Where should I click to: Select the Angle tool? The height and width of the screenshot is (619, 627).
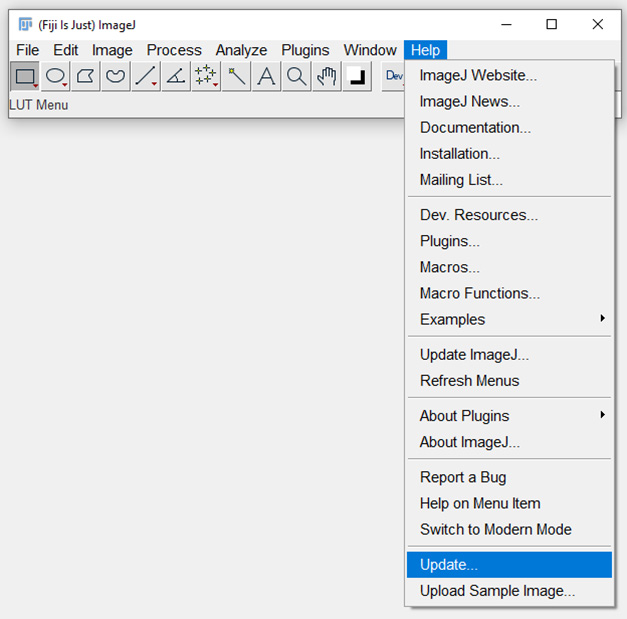[176, 76]
